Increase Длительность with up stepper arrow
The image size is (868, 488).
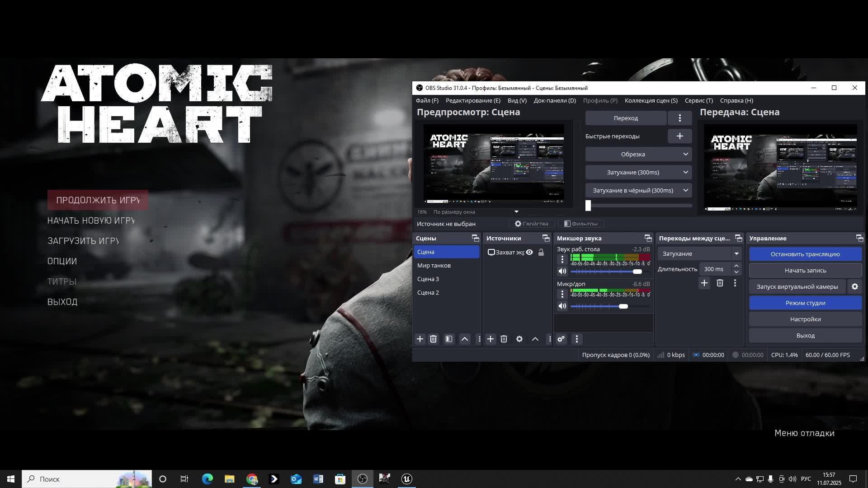click(x=736, y=266)
